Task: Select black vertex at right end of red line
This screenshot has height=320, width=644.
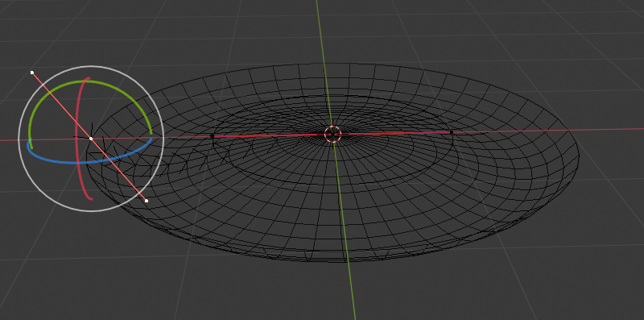Action: click(x=451, y=132)
